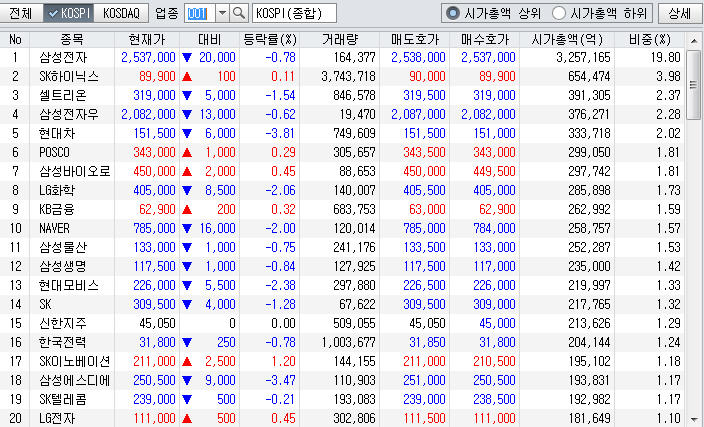Sort by the 등락률(%) column header
Image resolution: width=704 pixels, height=427 pixels.
[270, 38]
